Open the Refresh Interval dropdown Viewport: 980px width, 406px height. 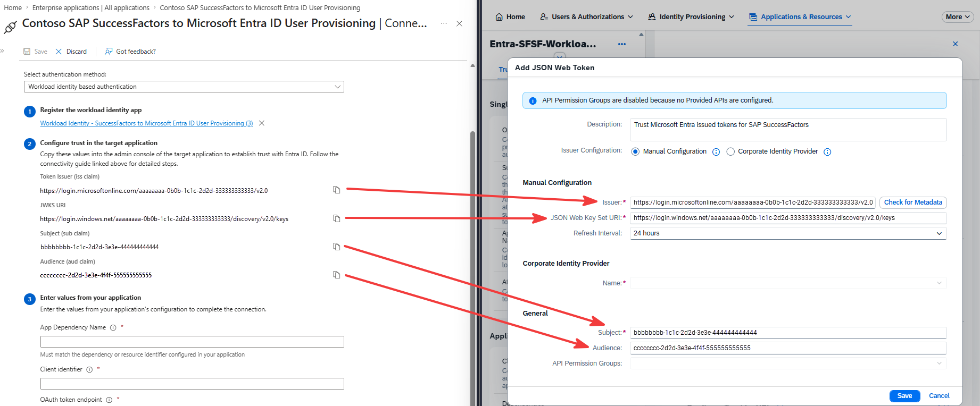(x=788, y=233)
